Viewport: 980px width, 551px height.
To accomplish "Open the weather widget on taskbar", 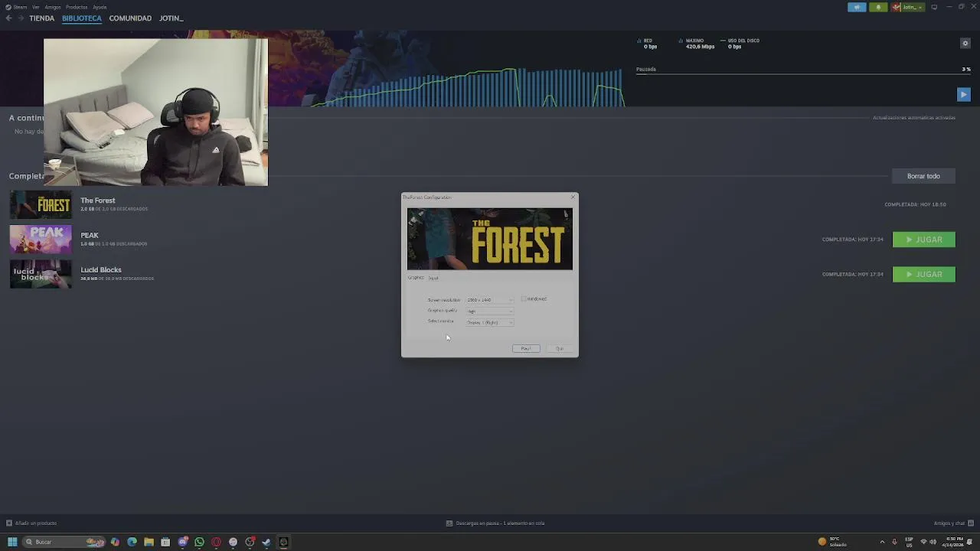I will (x=832, y=542).
